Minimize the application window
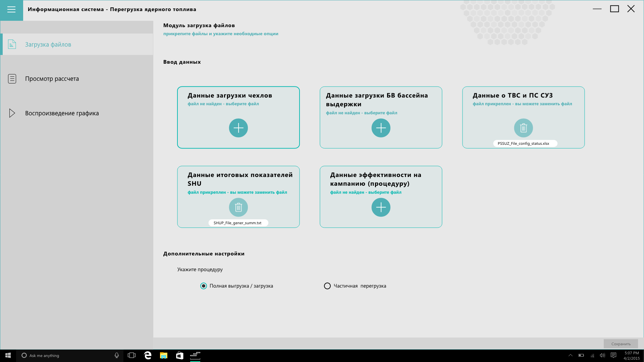Screen dimensions: 644x362 (597, 9)
